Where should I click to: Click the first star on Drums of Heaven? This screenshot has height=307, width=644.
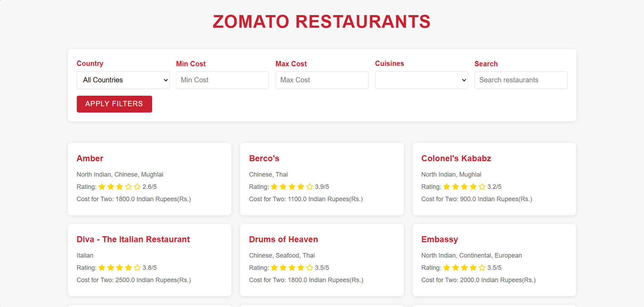[274, 268]
